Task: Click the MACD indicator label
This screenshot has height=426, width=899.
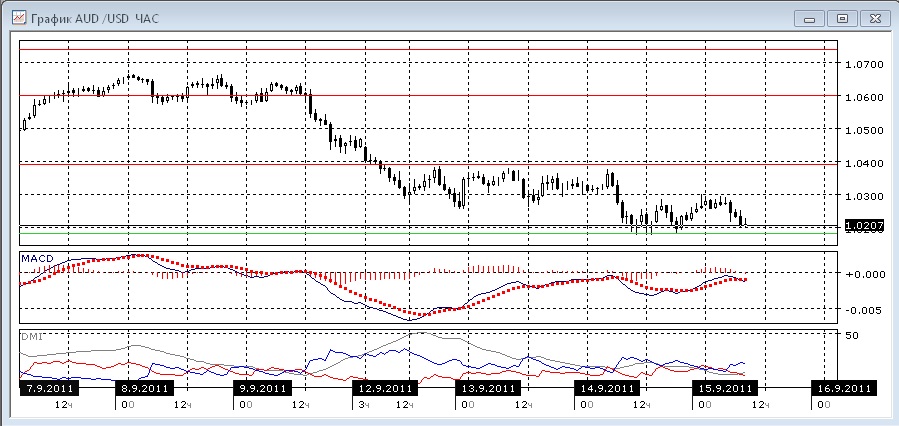Action: [37, 259]
